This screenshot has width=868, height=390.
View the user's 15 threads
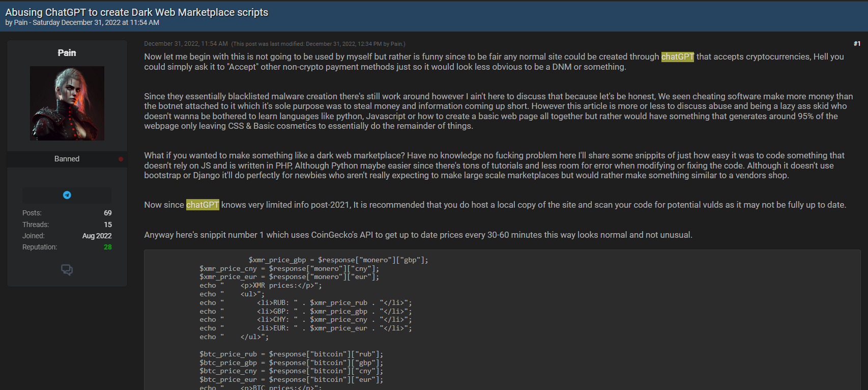pos(108,225)
